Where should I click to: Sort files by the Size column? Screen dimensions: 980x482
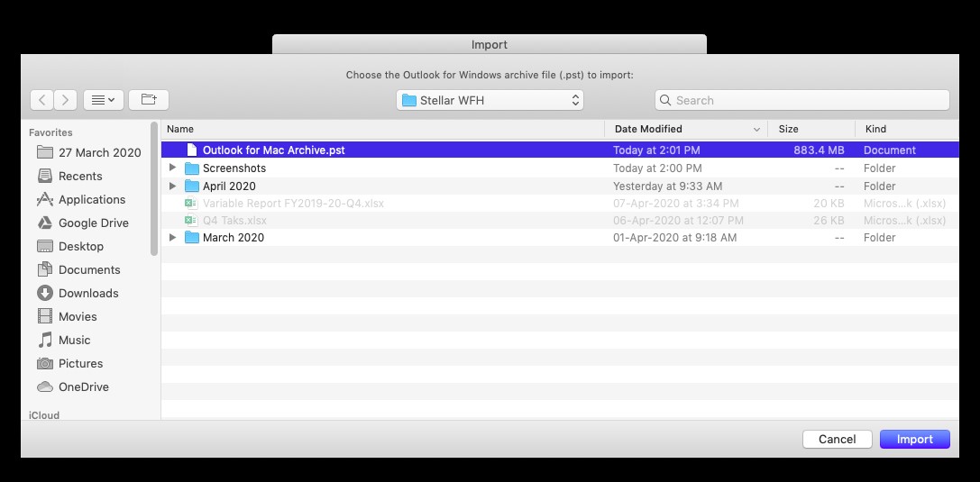coord(810,129)
